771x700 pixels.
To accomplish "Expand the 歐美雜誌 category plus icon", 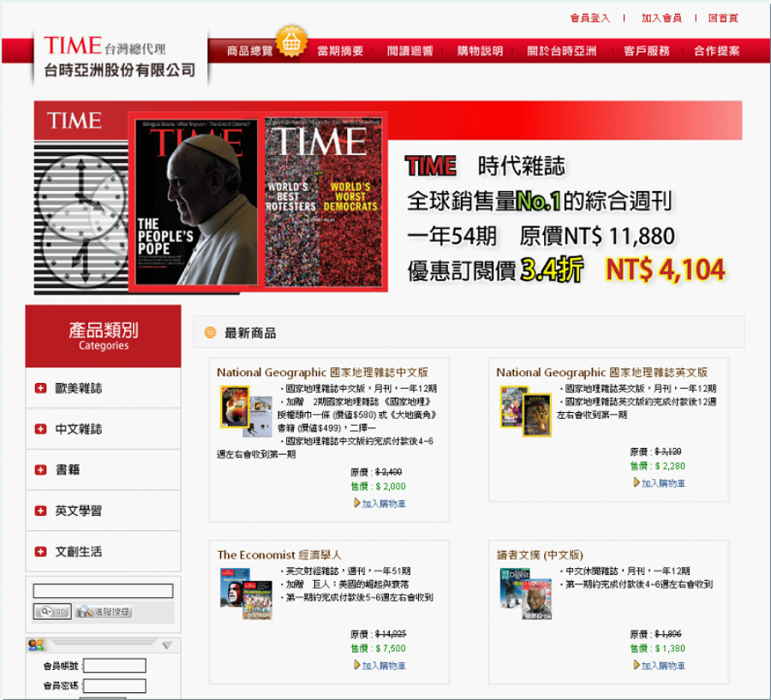I will click(40, 388).
